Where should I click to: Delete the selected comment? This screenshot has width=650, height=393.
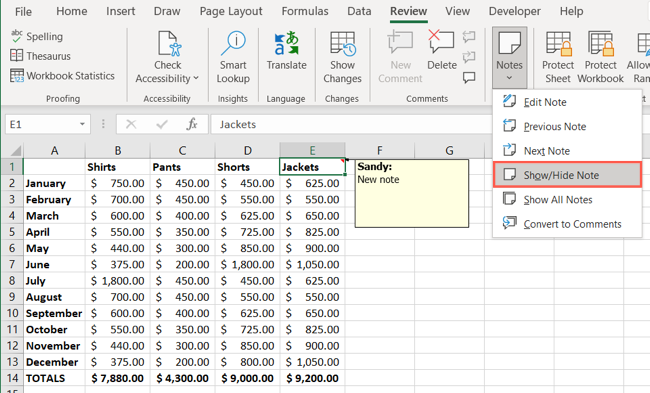[x=441, y=51]
